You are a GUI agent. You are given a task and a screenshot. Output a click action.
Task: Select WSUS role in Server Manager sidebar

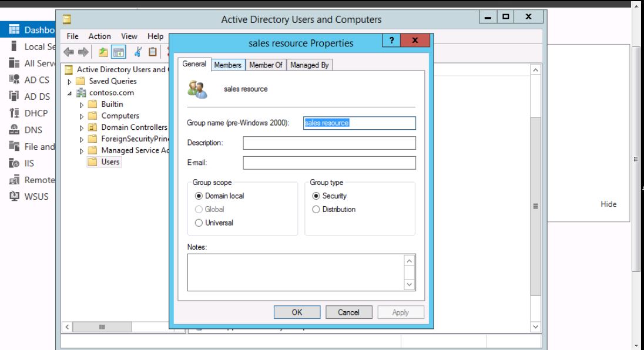pyautogui.click(x=28, y=197)
